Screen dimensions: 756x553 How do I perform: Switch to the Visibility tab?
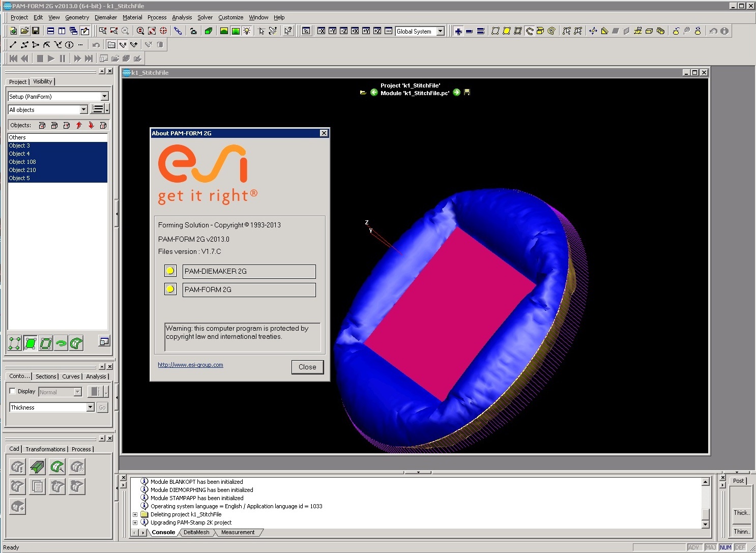click(43, 81)
